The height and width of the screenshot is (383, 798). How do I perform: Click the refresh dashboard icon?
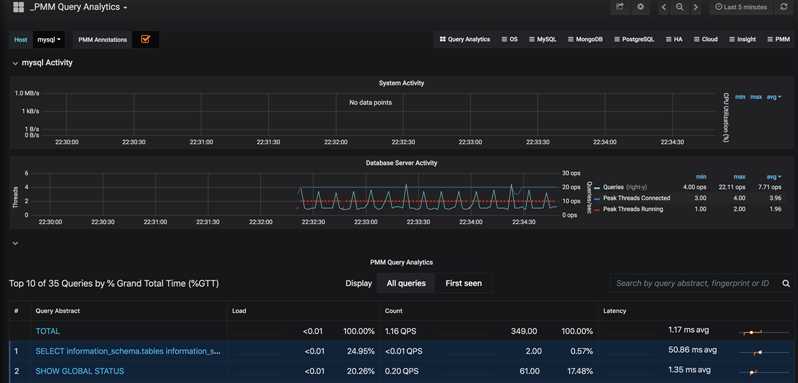click(784, 7)
